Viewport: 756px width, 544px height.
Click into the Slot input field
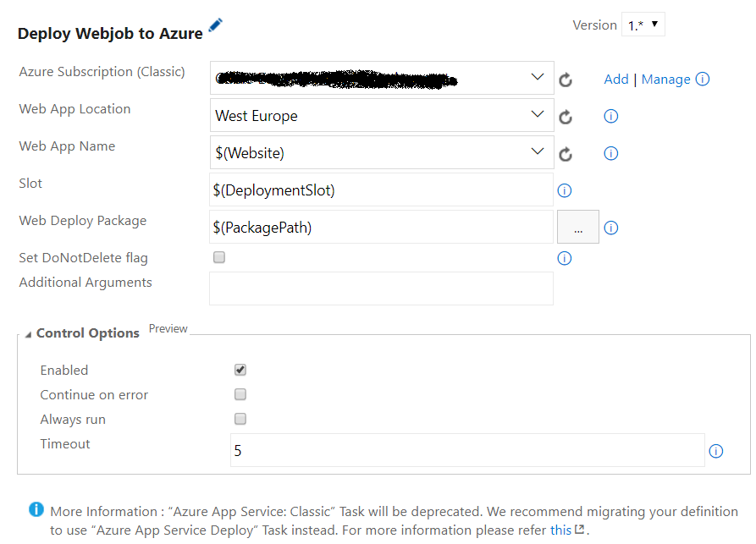coord(381,190)
